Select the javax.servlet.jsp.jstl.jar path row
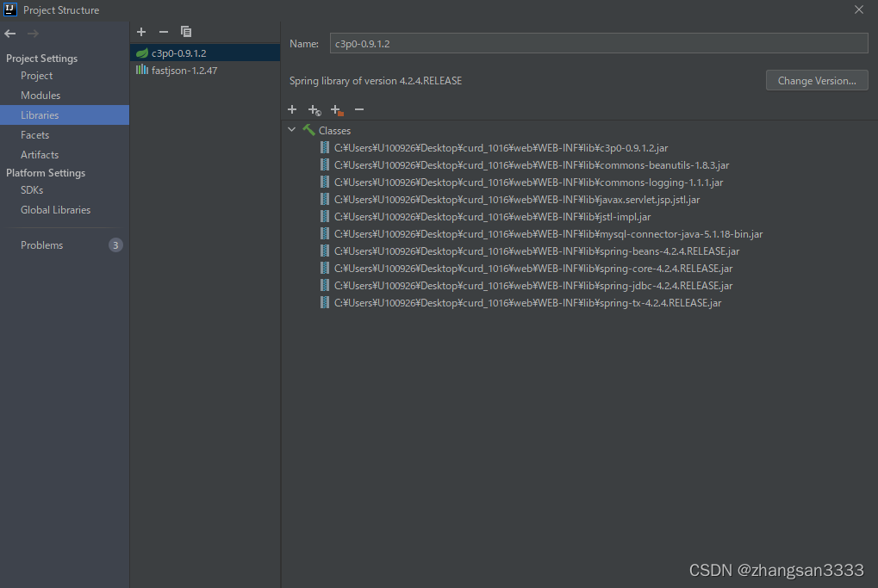 [517, 199]
